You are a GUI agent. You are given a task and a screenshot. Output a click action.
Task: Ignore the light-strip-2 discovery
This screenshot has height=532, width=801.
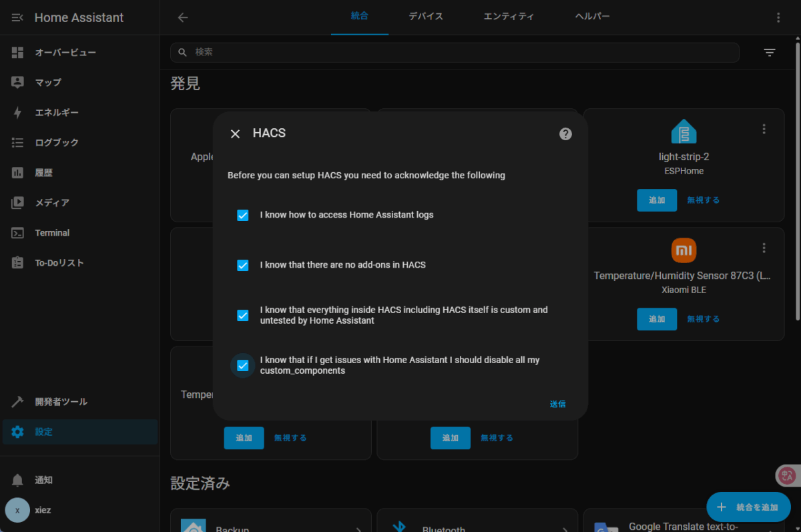pos(704,200)
